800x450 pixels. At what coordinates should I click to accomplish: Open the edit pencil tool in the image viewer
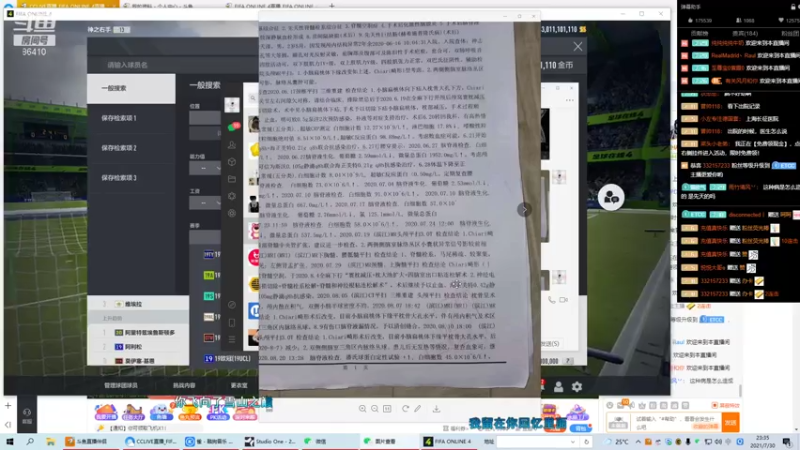pos(418,409)
